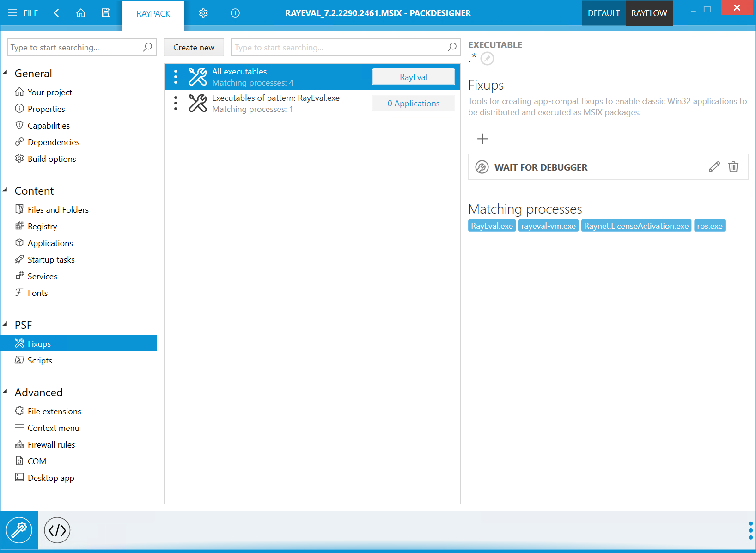756x553 pixels.
Task: Edit the WAIT FOR DEBUGGER fixup pencil icon
Action: (x=714, y=167)
